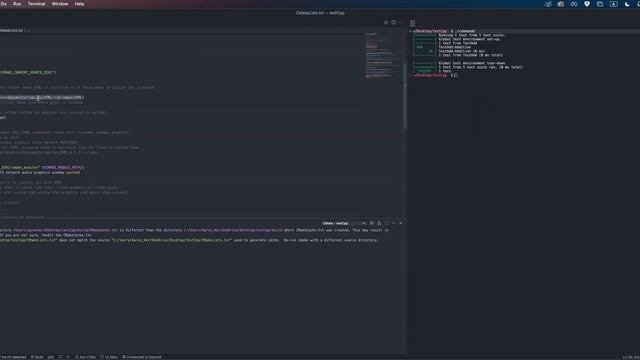
Task: Close the bottom output panel
Action: [x=401, y=223]
